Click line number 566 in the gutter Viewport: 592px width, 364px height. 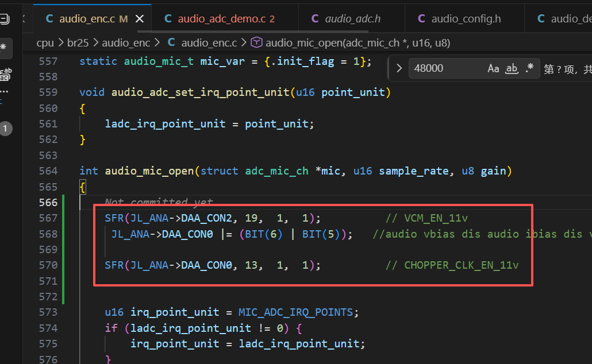48,203
